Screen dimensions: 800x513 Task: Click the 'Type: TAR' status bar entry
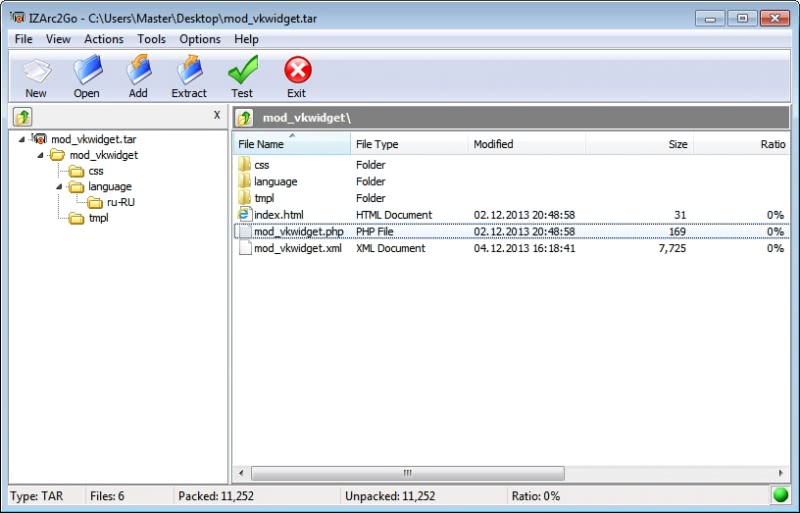click(37, 496)
